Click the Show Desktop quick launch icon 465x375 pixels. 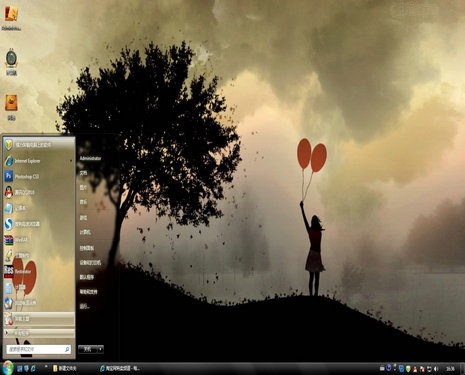pos(20,368)
